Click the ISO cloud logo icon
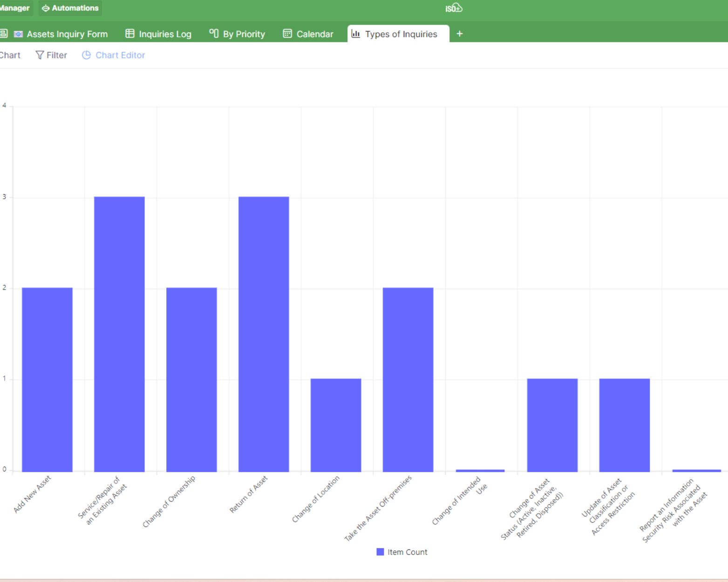The height and width of the screenshot is (582, 728). 454,8
